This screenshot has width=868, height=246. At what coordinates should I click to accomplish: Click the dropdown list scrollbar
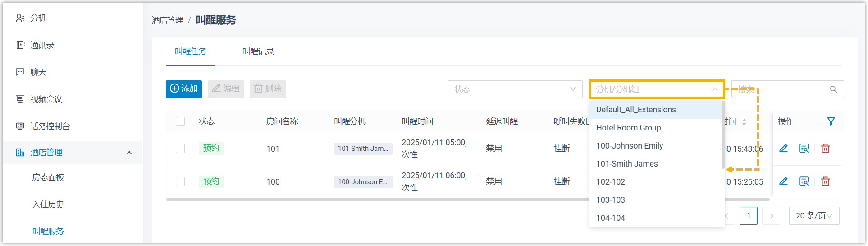pos(723,135)
